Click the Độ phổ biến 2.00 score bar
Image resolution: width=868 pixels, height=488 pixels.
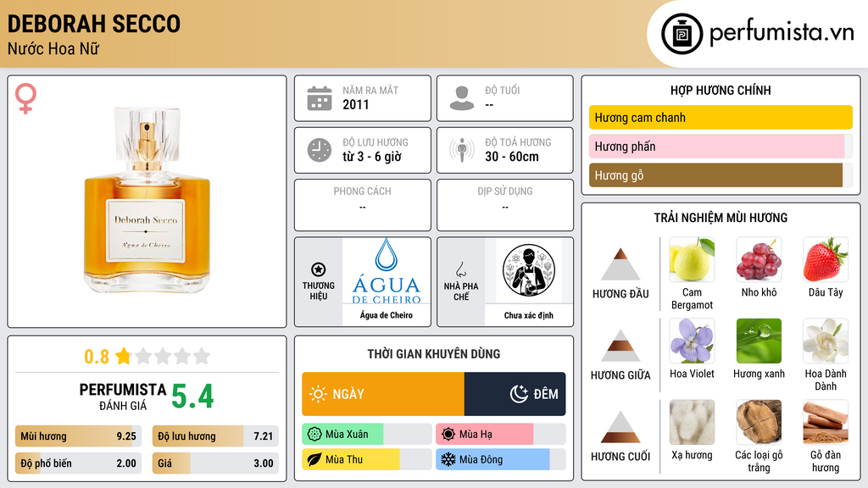(x=78, y=463)
